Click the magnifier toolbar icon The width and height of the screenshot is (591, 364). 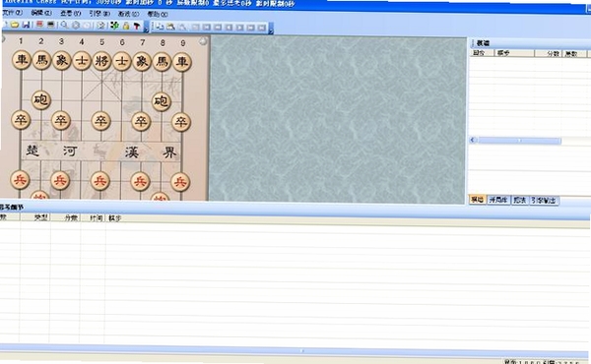click(64, 25)
